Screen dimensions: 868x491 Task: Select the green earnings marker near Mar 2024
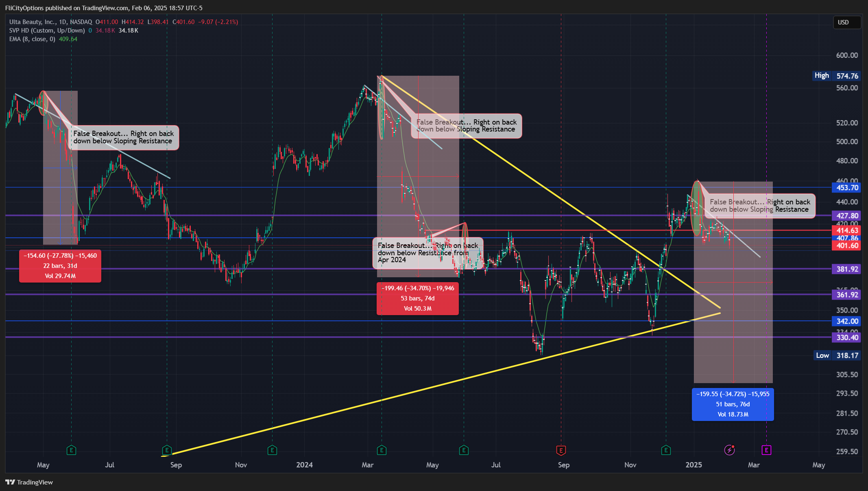(x=382, y=450)
